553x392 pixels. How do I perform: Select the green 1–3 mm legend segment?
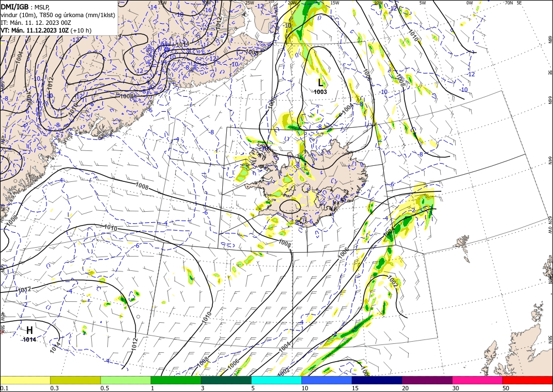pyautogui.click(x=176, y=380)
